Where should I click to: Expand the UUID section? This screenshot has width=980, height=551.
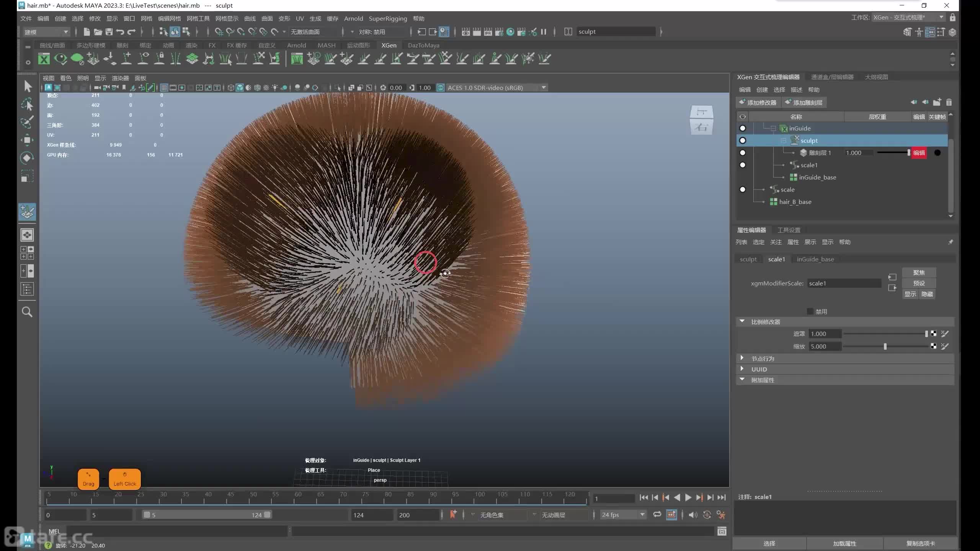click(x=742, y=369)
